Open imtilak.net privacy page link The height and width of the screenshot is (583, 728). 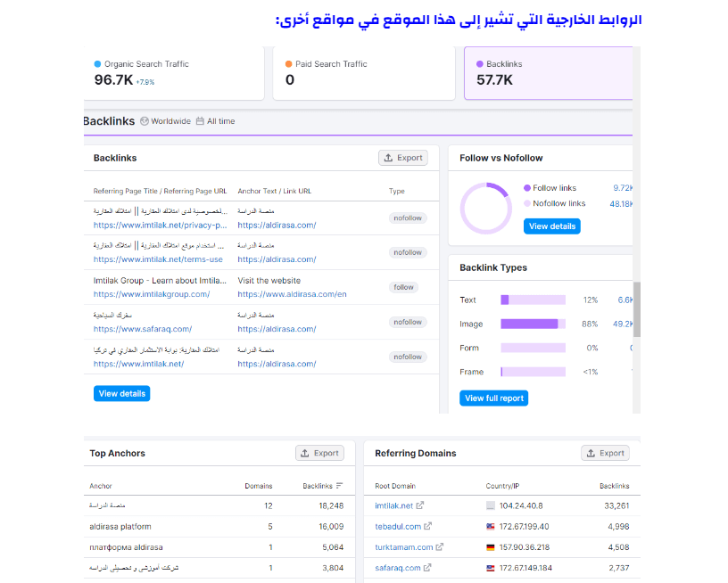tap(161, 225)
